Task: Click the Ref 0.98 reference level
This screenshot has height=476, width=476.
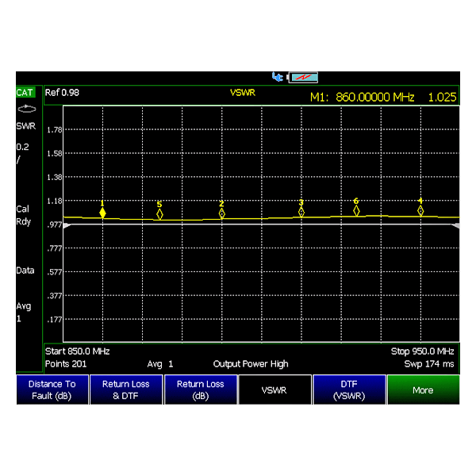Action: coord(62,93)
